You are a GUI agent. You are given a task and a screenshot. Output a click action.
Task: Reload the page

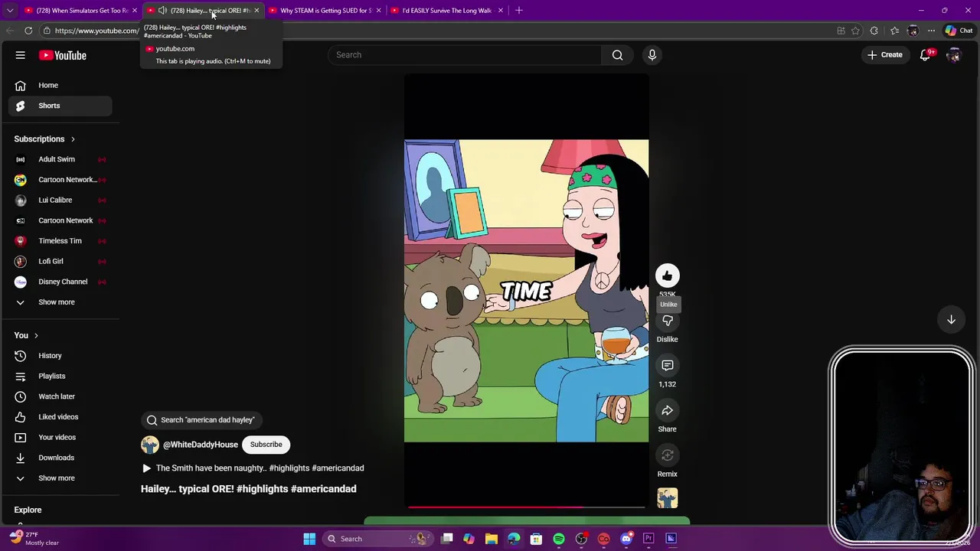(x=28, y=31)
